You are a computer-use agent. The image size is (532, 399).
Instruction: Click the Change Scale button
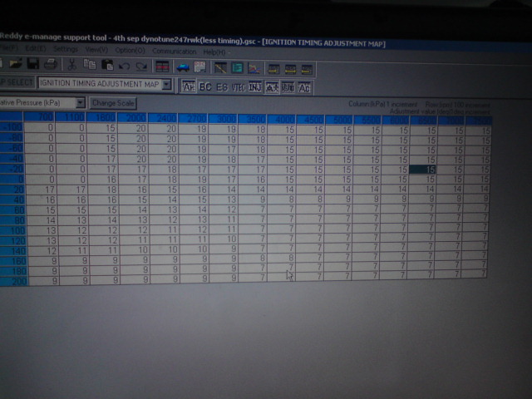pyautogui.click(x=113, y=102)
